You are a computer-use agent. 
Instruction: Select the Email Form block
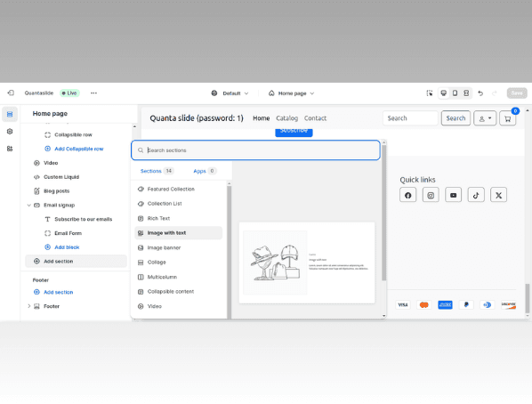[68, 233]
